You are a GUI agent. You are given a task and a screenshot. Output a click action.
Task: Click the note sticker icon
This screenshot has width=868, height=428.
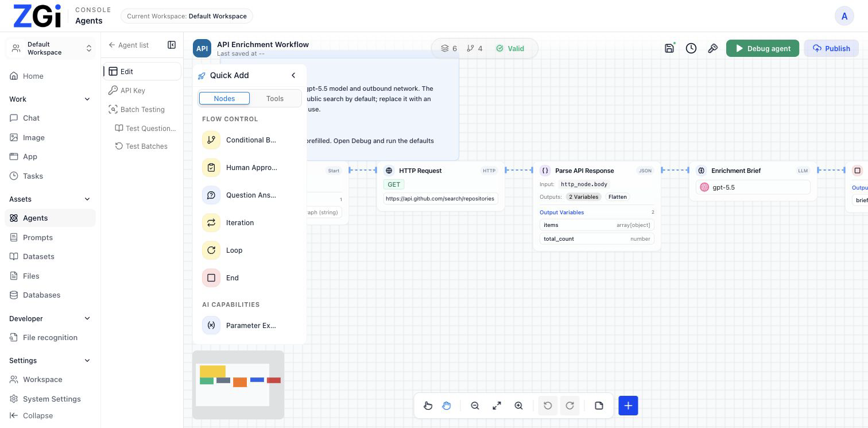(x=599, y=406)
